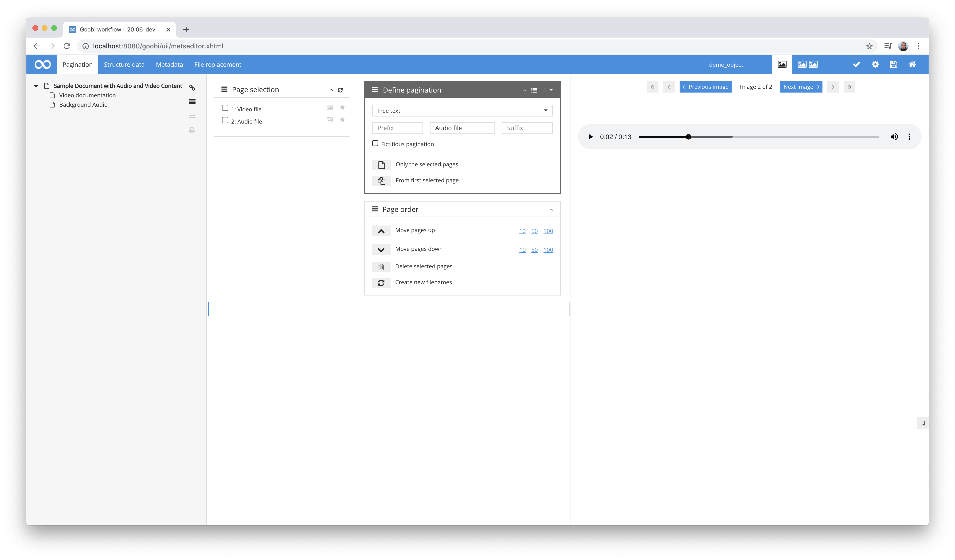Viewport: 955px width, 560px height.
Task: Click the list icon in Define pagination header
Action: [x=534, y=90]
